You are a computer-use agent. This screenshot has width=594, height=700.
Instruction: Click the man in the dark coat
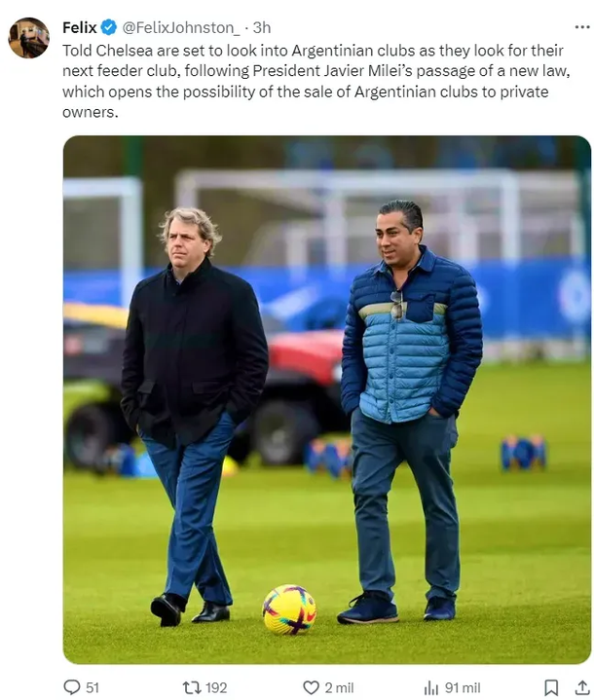pyautogui.click(x=193, y=389)
